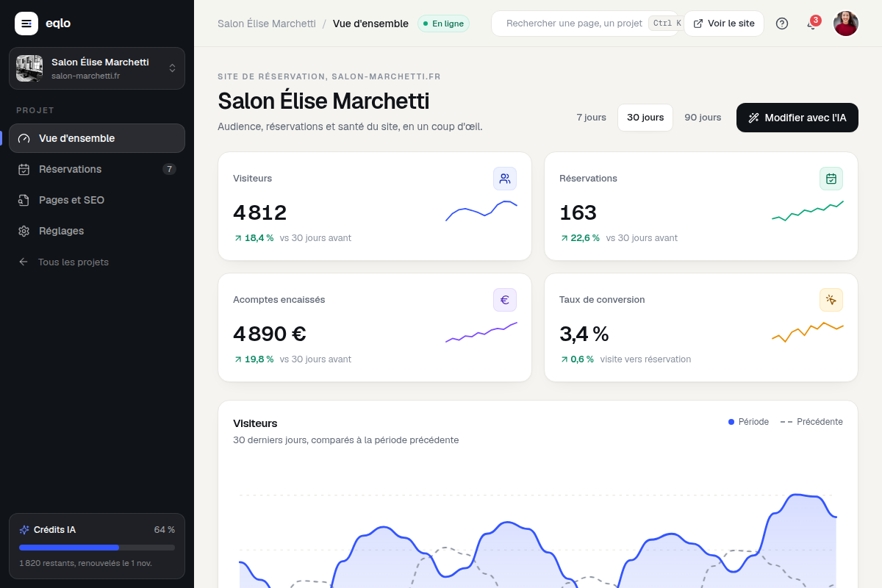Switch to the 90 jours period
The height and width of the screenshot is (588, 882).
point(703,118)
